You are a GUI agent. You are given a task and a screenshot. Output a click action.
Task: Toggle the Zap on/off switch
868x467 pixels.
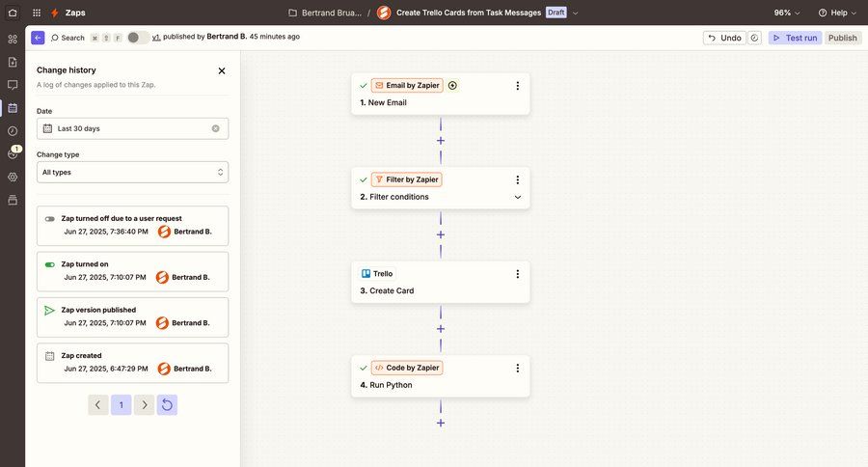137,37
